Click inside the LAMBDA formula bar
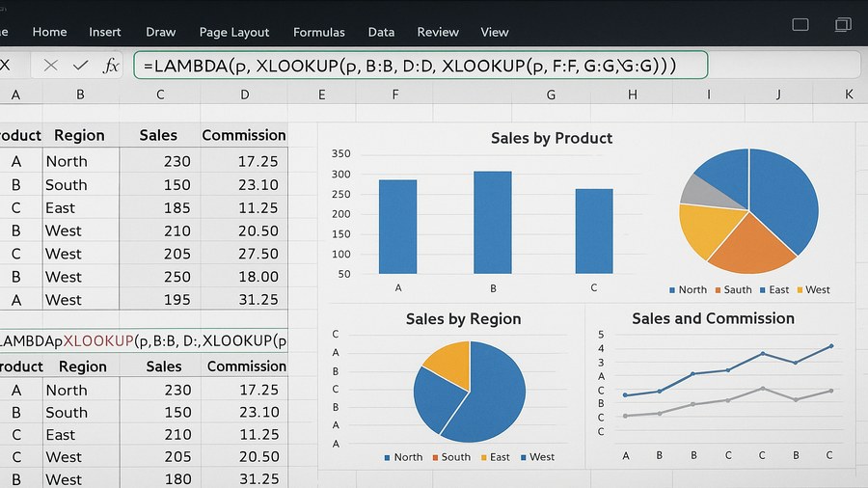The image size is (868, 488). pyautogui.click(x=420, y=66)
